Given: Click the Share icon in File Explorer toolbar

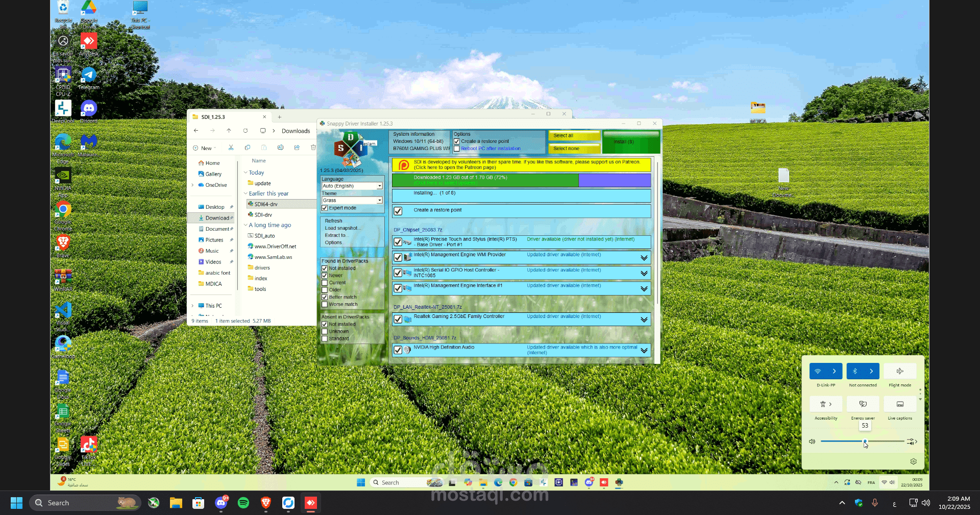Looking at the screenshot, I should (x=297, y=148).
